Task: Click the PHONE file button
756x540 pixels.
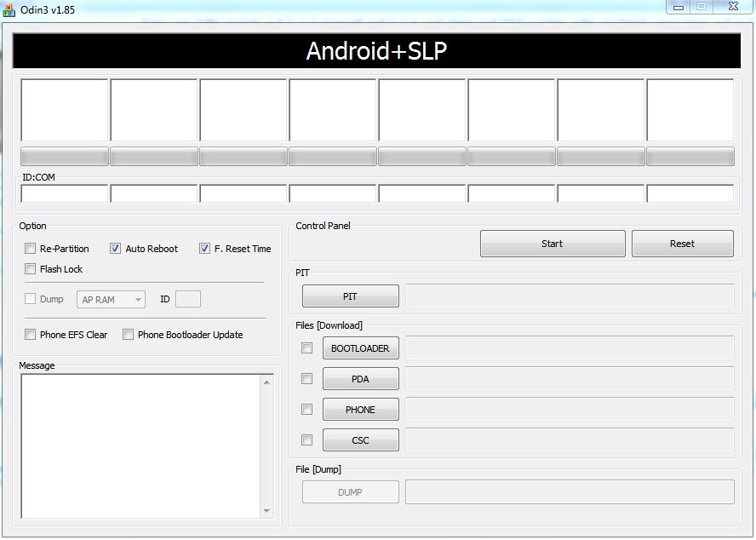Action: (361, 410)
